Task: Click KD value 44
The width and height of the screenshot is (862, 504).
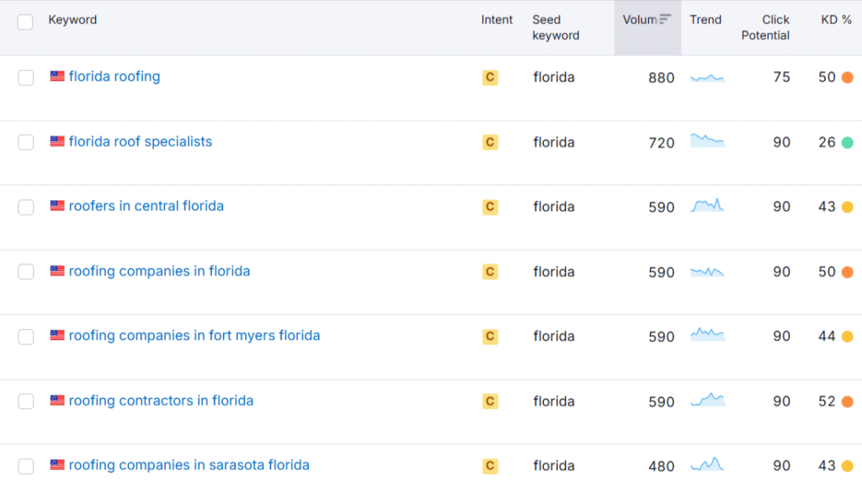Action: pos(827,337)
